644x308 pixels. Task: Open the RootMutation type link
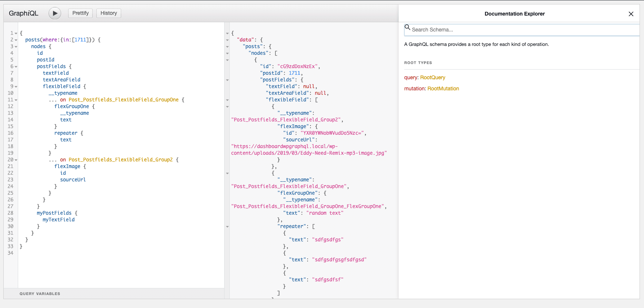(443, 88)
